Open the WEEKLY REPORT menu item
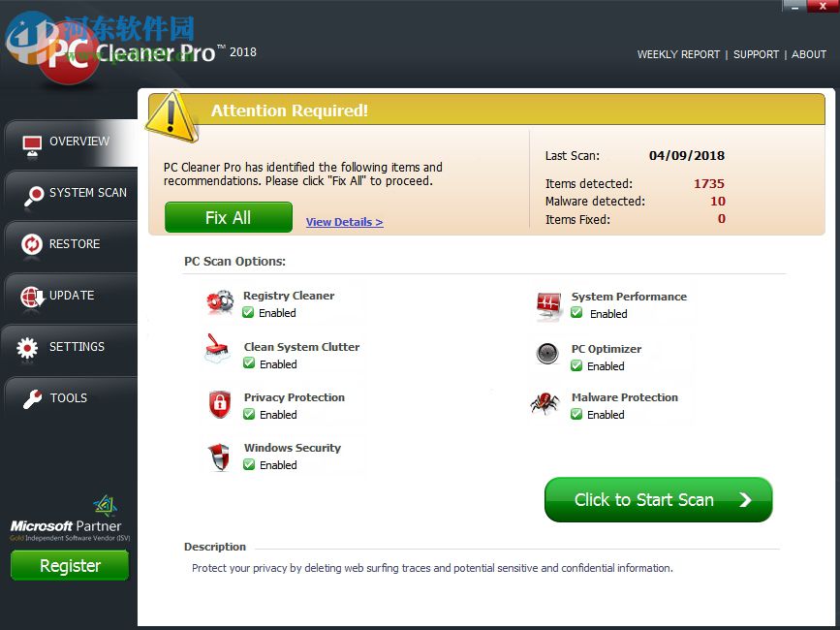The image size is (840, 630). (x=678, y=54)
